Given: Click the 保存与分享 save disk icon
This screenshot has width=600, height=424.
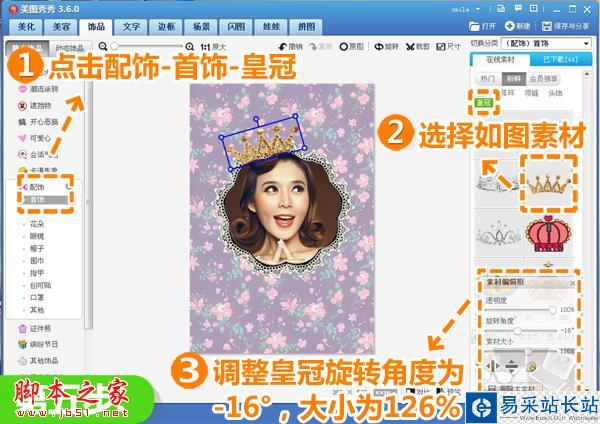Looking at the screenshot, I should [x=546, y=26].
